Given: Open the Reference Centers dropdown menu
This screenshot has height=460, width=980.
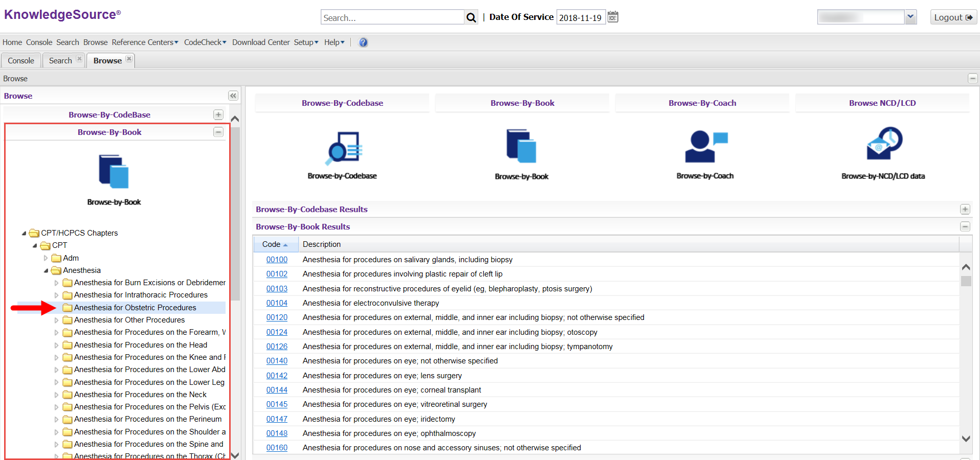Looking at the screenshot, I should [x=145, y=42].
